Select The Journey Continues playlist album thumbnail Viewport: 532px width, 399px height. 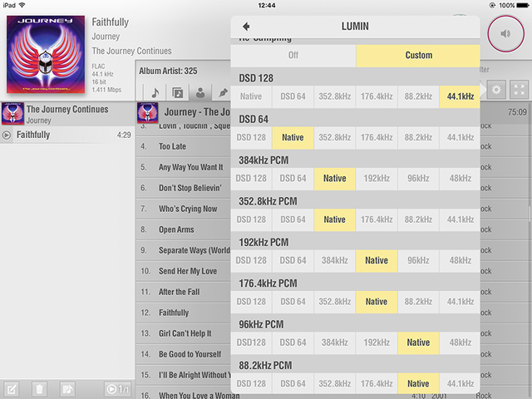coord(12,114)
